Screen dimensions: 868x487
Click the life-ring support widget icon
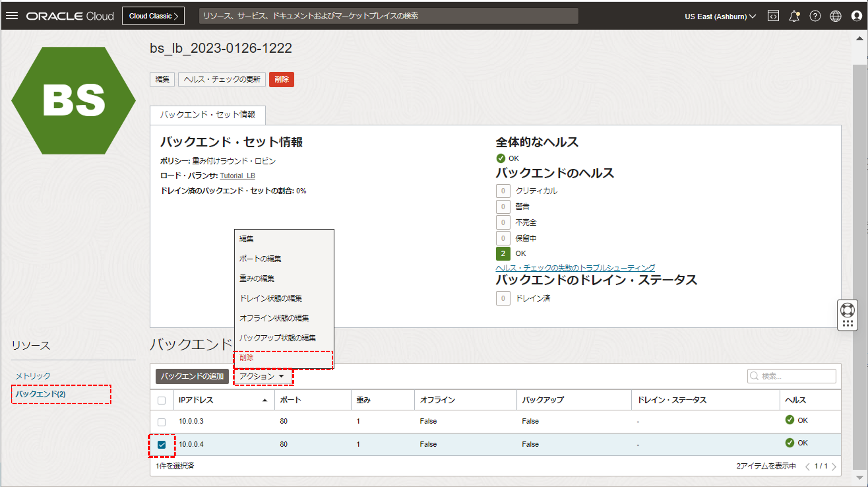click(x=847, y=310)
